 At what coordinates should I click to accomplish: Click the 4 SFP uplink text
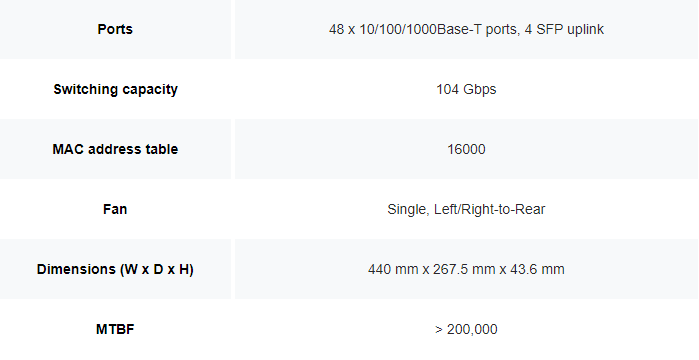(564, 29)
